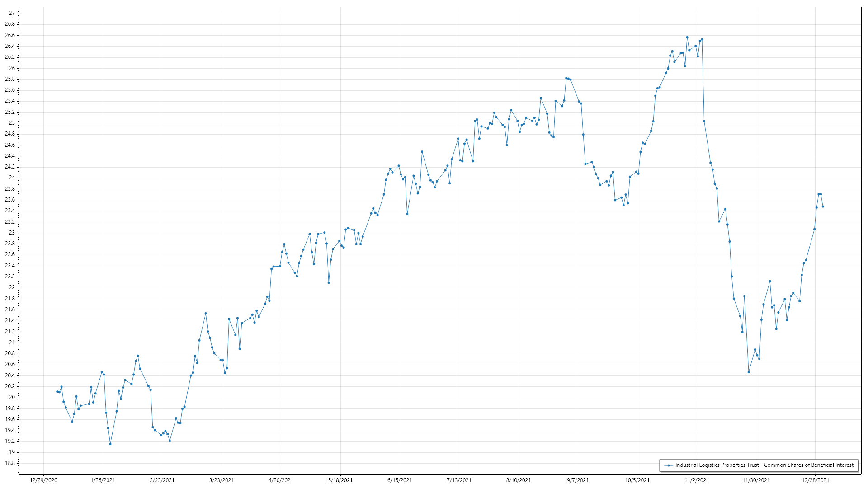This screenshot has width=868, height=488.
Task: Click the 18.8 value on price axis
Action: 10,463
